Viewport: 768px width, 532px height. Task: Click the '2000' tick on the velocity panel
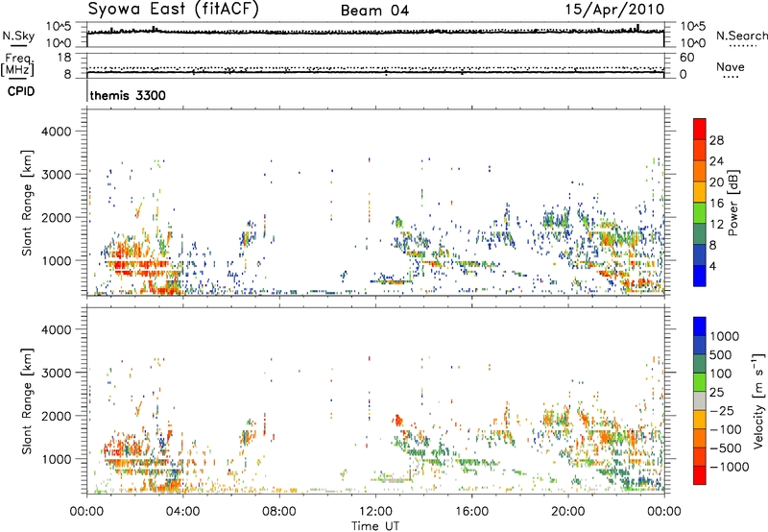point(57,416)
